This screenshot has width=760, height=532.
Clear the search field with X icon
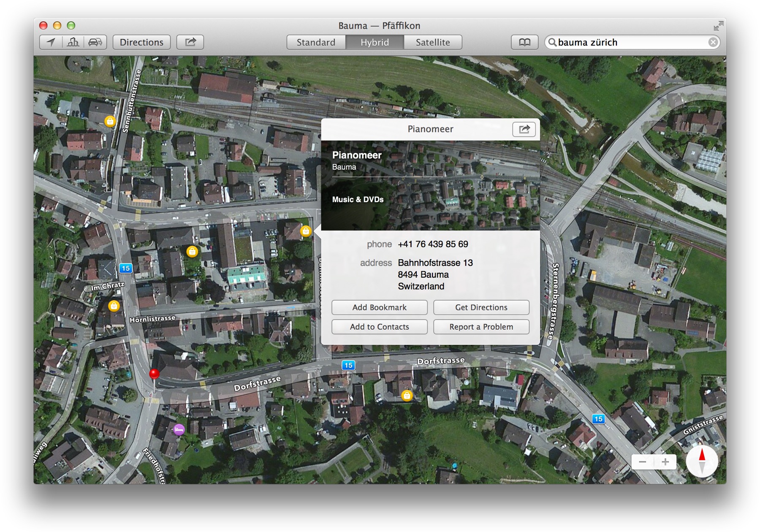[713, 42]
